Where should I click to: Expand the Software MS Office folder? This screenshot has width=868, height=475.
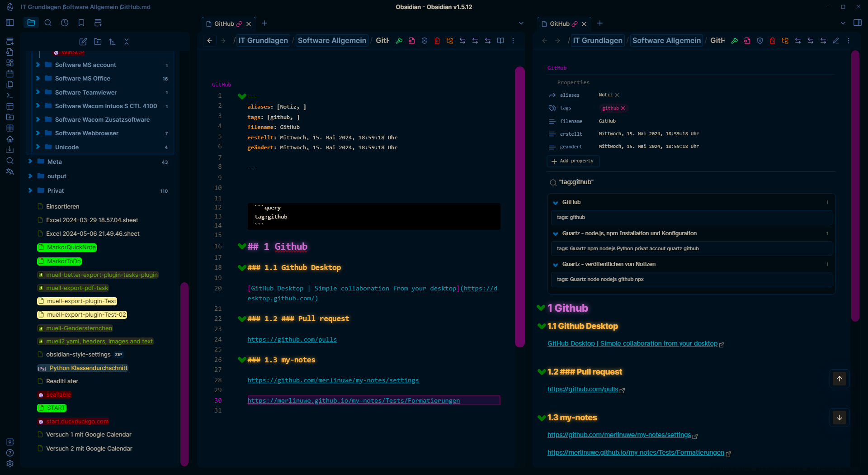38,78
